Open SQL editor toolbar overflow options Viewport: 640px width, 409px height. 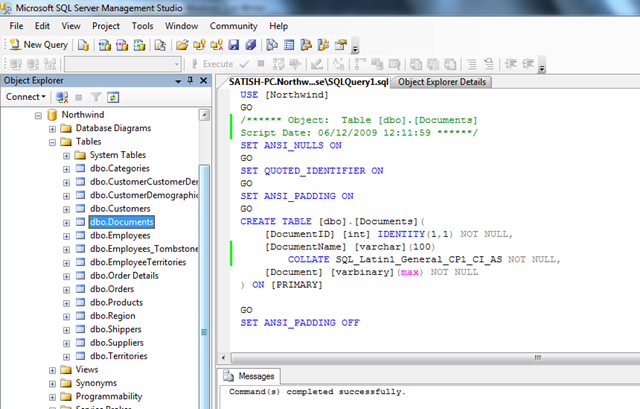pyautogui.click(x=542, y=64)
